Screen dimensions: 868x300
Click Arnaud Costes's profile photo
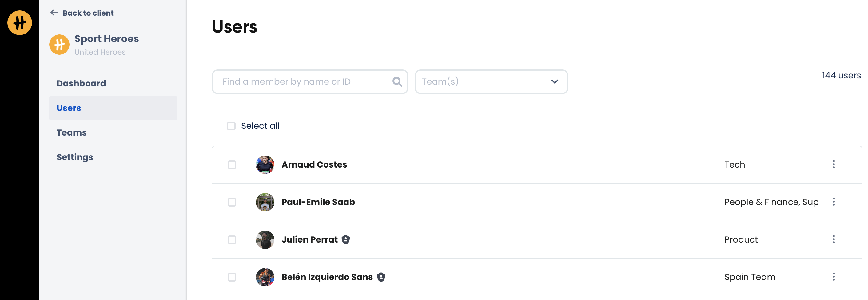tap(265, 165)
